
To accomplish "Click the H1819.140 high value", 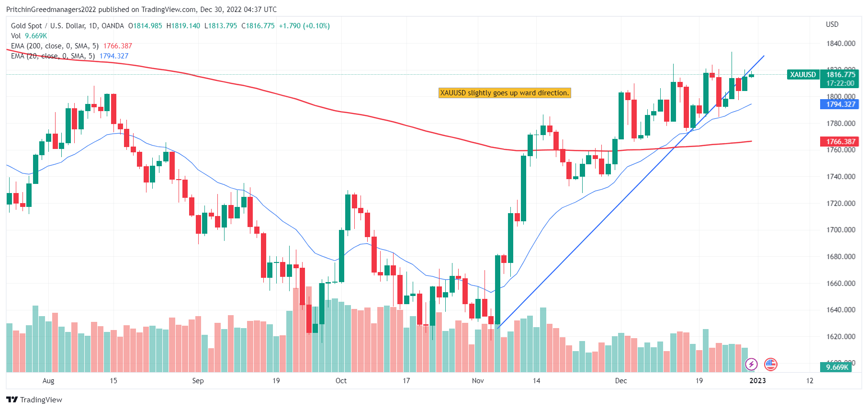I will click(x=183, y=26).
